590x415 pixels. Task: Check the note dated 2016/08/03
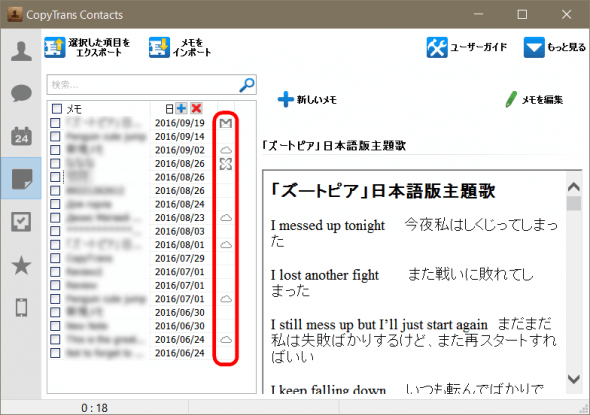pyautogui.click(x=55, y=231)
